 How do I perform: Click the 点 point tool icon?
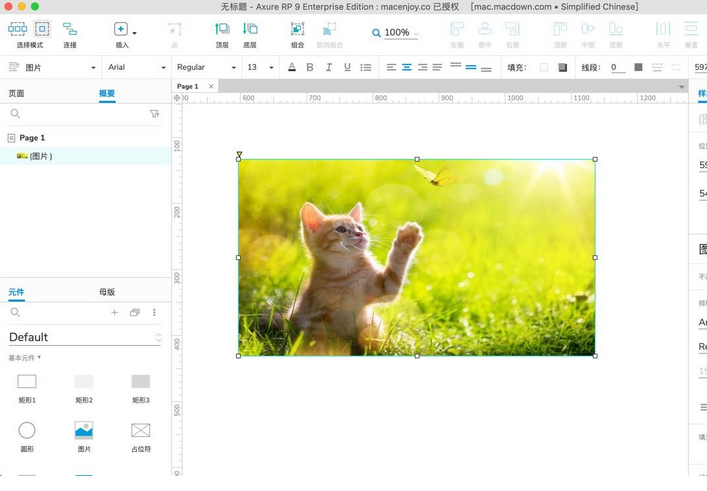[x=174, y=29]
